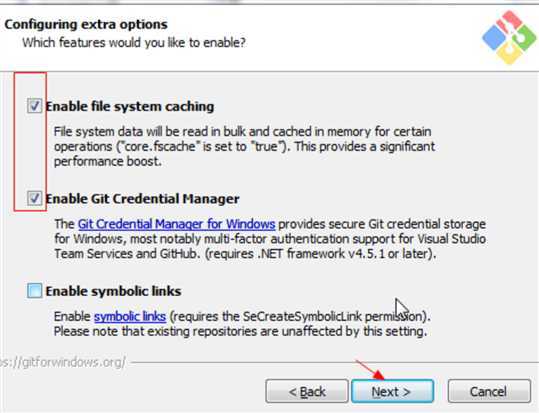This screenshot has width=539, height=413.
Task: Click the Git for Windows logo icon
Action: point(509,37)
